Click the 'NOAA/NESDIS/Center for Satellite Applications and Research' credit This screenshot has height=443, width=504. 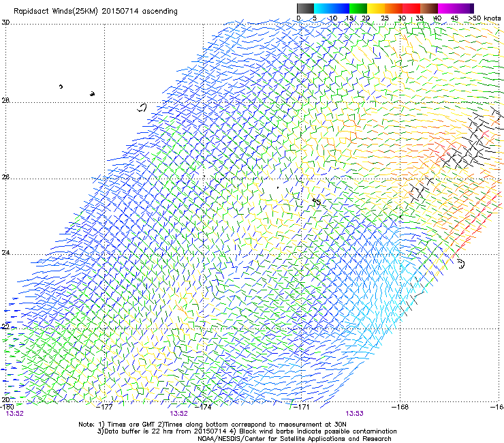click(294, 439)
